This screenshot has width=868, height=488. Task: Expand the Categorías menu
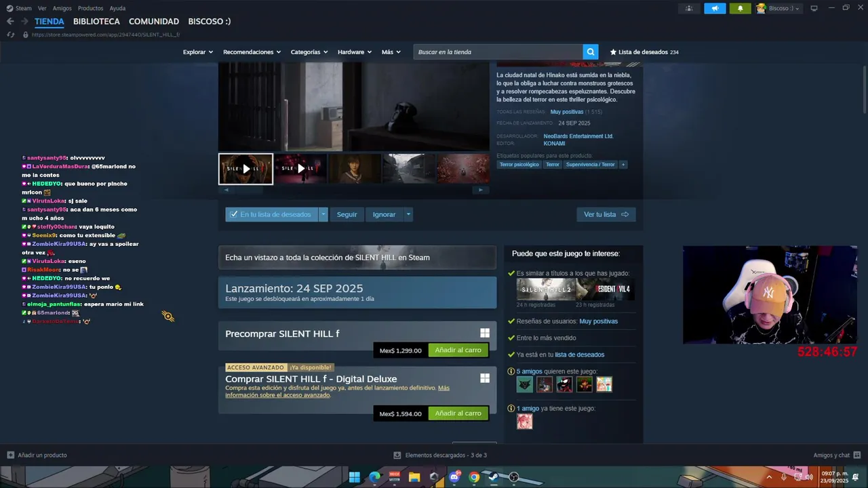click(x=309, y=52)
